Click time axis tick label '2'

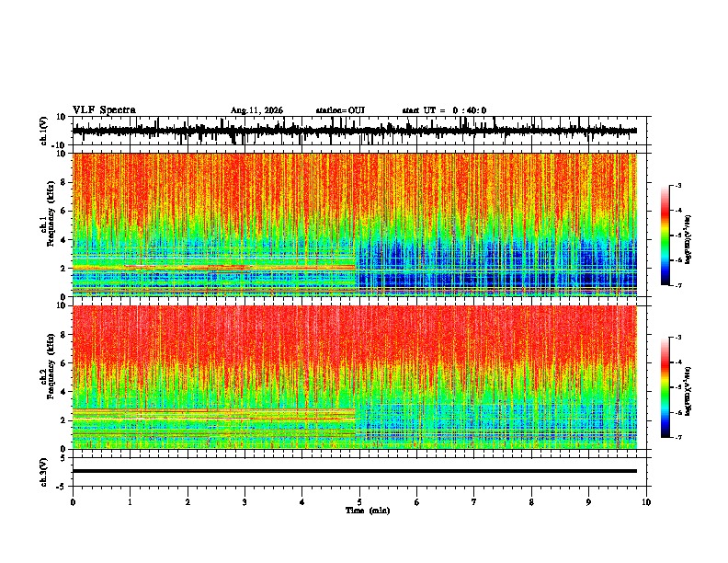coord(188,502)
